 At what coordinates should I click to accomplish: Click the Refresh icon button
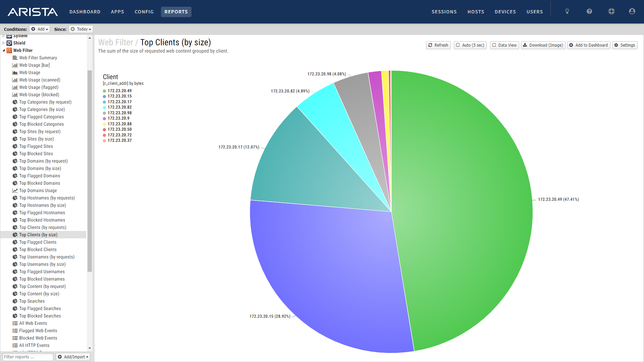pos(438,45)
